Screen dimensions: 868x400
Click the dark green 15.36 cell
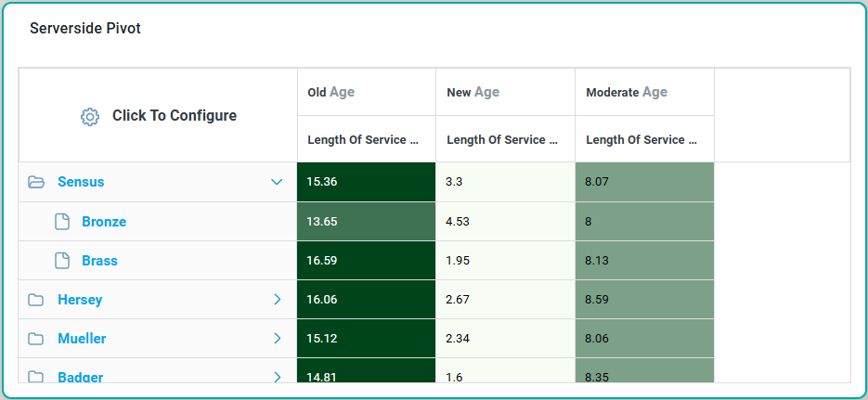tap(366, 182)
